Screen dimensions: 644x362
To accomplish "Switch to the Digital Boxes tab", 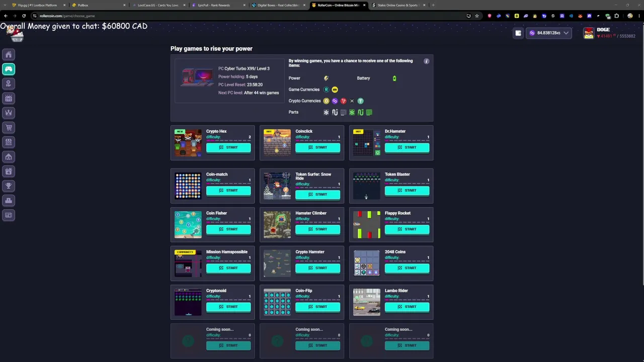I will (x=278, y=5).
